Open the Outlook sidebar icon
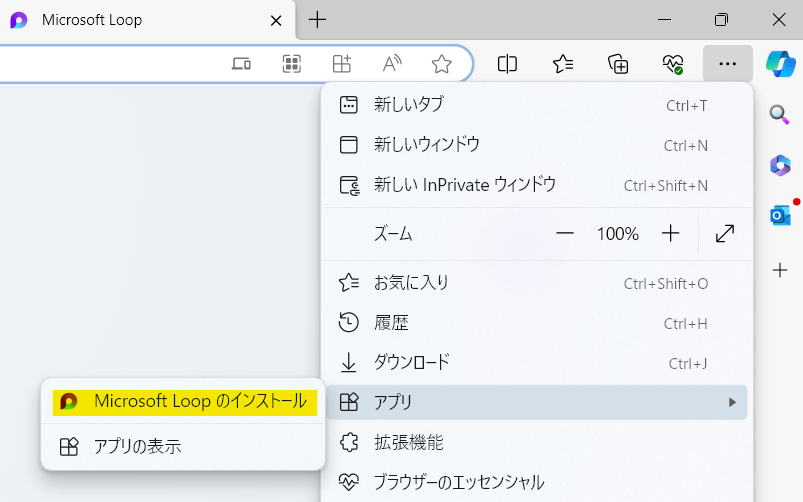 (780, 215)
